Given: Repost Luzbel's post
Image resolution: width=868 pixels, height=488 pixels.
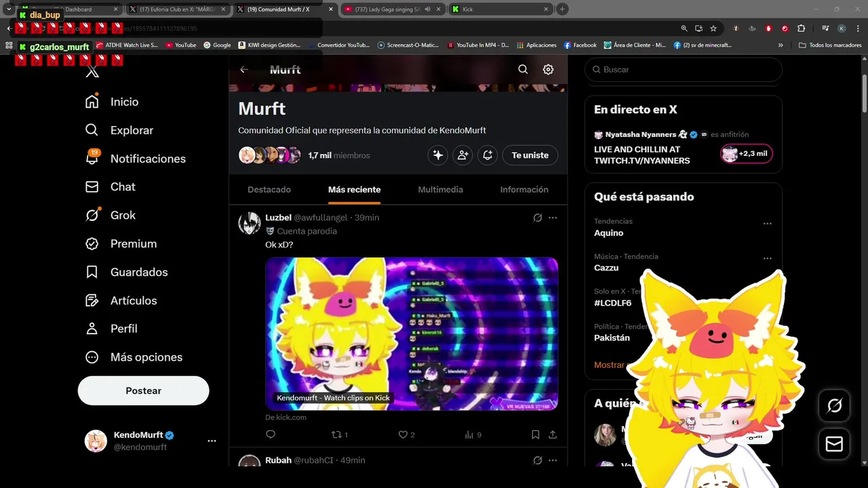Looking at the screenshot, I should point(339,434).
